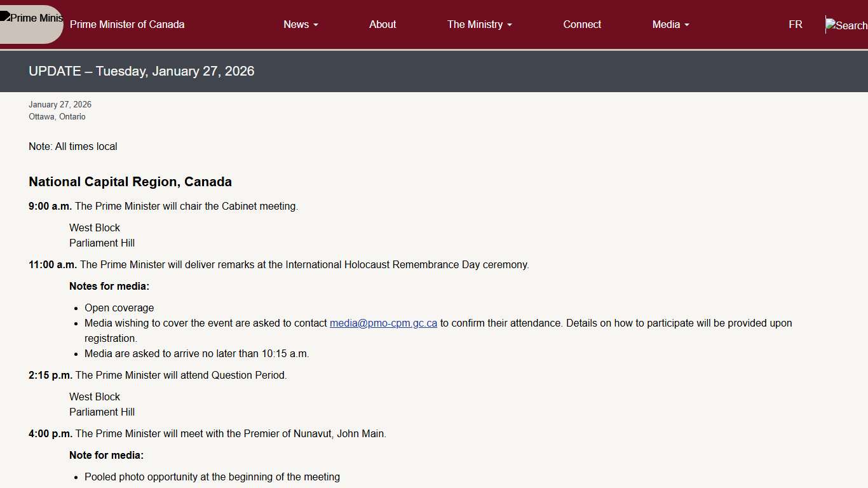Open the Media dropdown menu
The height and width of the screenshot is (488, 868).
coord(670,24)
